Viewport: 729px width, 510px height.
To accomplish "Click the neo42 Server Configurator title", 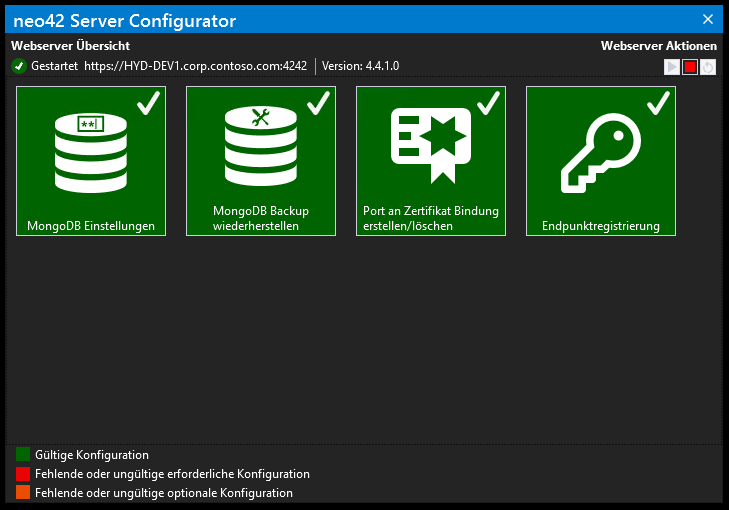I will (125, 21).
